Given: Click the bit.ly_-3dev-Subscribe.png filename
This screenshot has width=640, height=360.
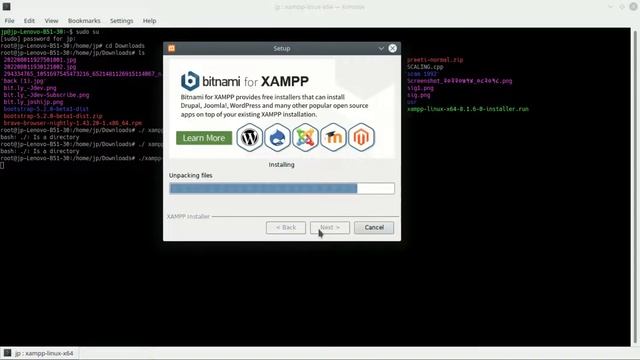Looking at the screenshot, I should tap(46, 95).
